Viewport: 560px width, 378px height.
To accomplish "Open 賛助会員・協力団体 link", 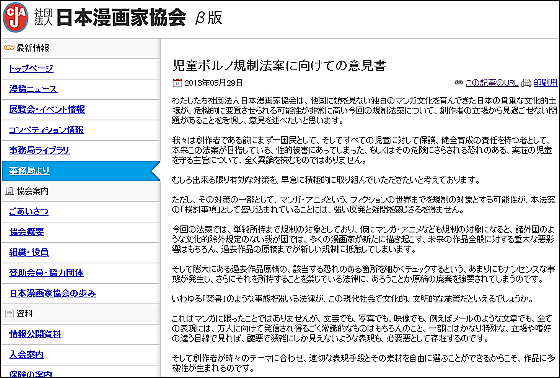I will pyautogui.click(x=46, y=273).
